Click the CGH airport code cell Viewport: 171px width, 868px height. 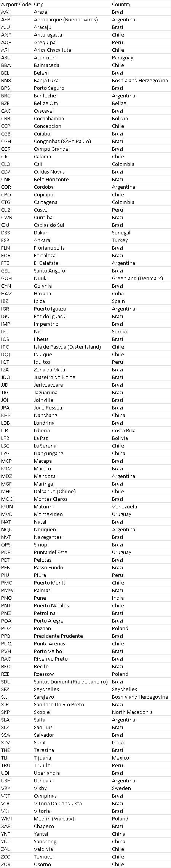16,141
